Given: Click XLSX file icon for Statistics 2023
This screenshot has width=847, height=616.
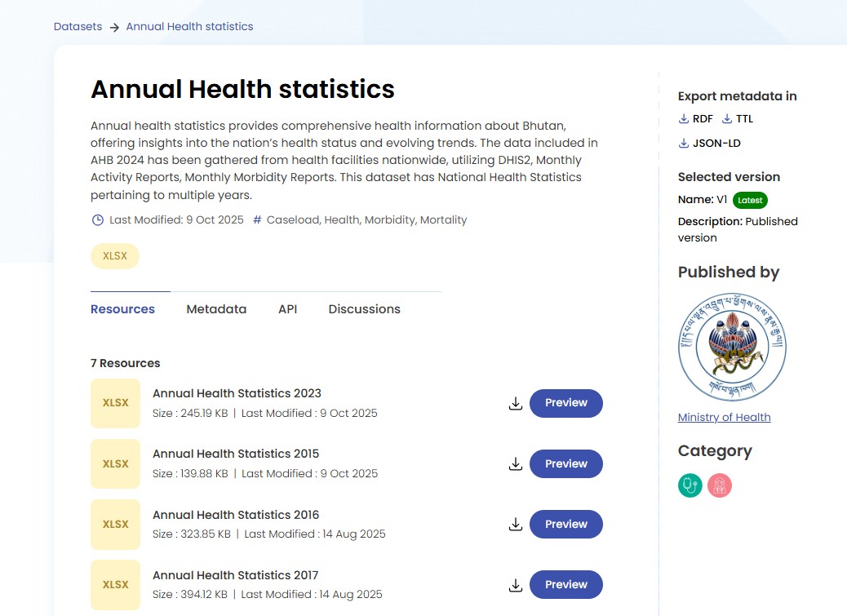Looking at the screenshot, I should coord(115,403).
